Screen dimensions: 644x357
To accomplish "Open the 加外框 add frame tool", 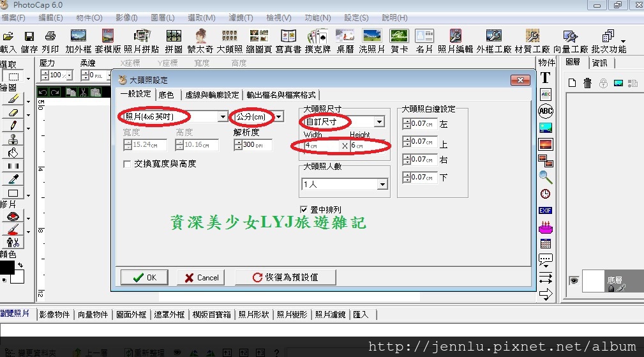I will (78, 41).
